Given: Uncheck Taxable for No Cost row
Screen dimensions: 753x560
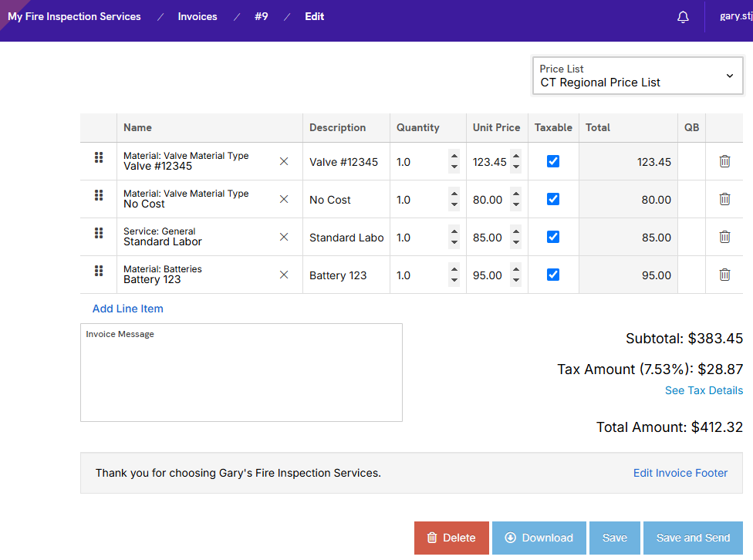Looking at the screenshot, I should pos(553,199).
